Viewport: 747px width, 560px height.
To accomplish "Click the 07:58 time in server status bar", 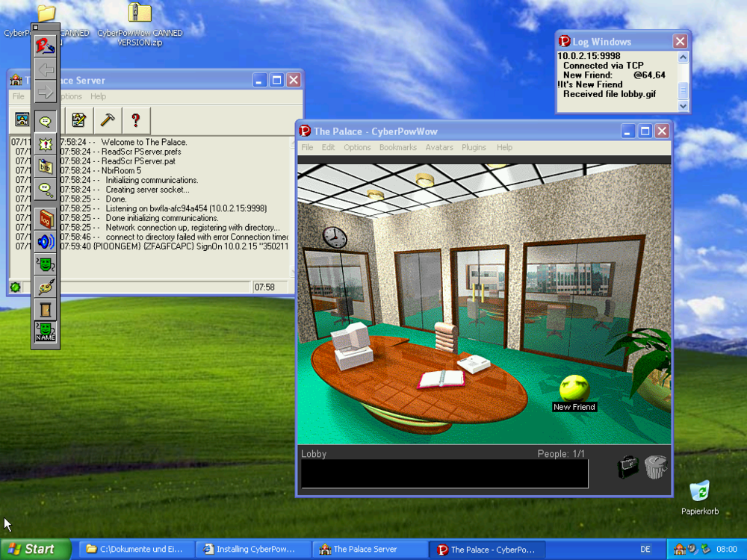I will [x=264, y=287].
